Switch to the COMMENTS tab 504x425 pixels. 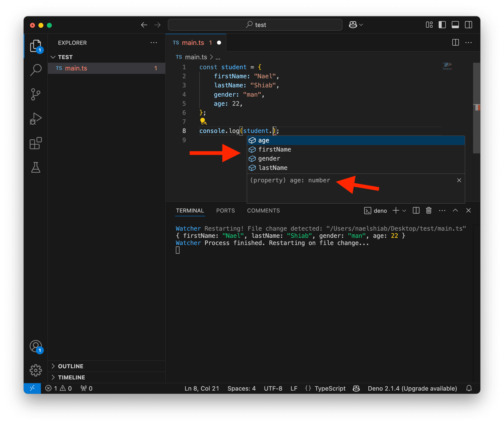[x=263, y=211]
